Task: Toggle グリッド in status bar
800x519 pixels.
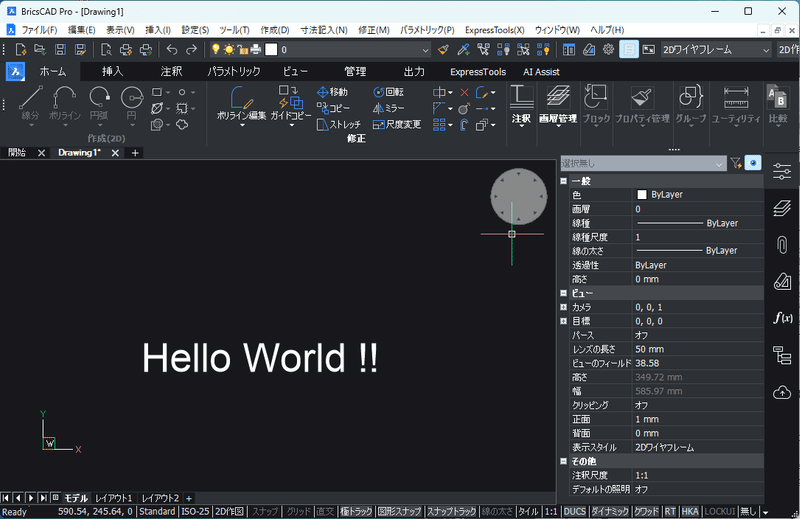Action: click(x=298, y=511)
